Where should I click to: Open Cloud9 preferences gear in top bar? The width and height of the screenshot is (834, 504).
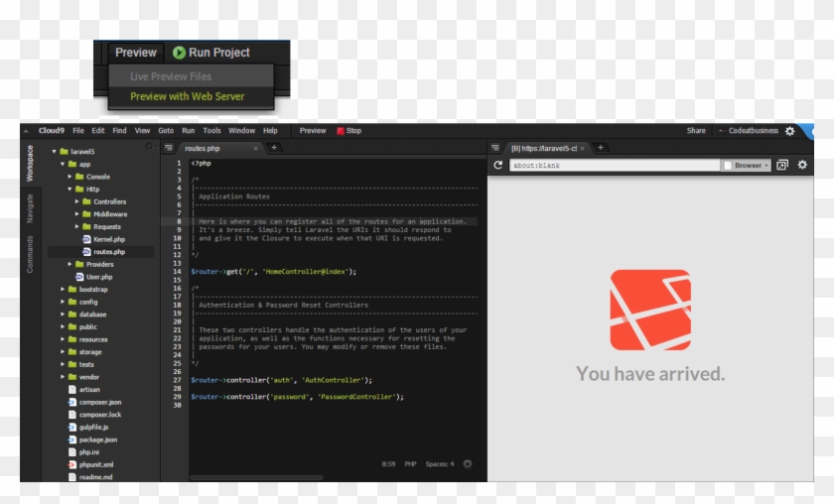click(790, 131)
